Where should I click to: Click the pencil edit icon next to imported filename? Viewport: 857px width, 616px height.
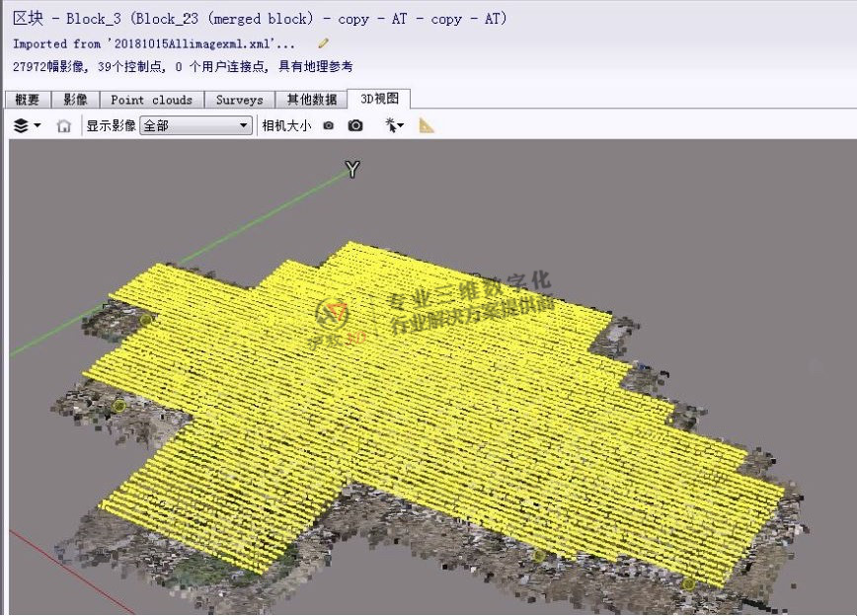(321, 43)
